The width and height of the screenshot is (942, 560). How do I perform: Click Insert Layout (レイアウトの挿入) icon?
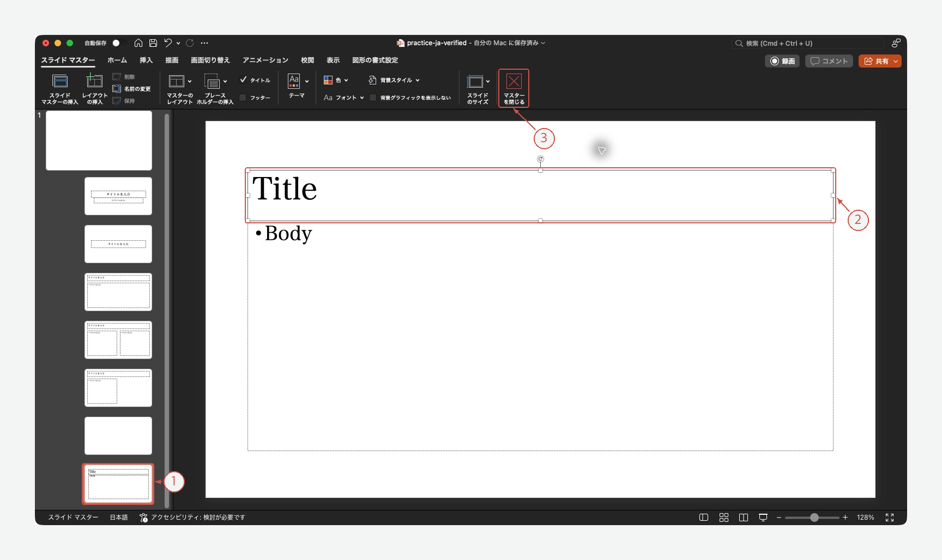click(94, 81)
